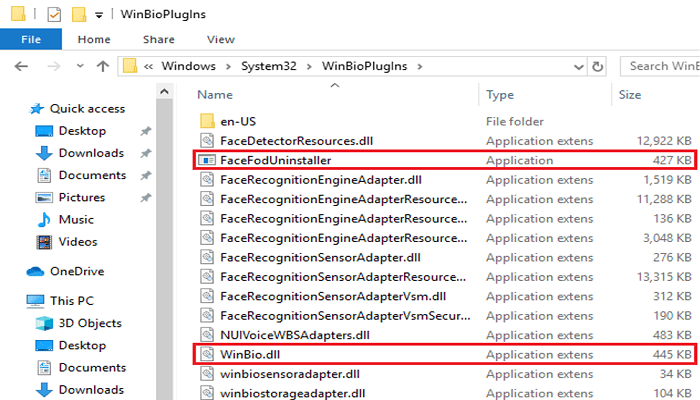Click the New folder icon in title bar
The width and height of the screenshot is (700, 400).
coord(79,14)
